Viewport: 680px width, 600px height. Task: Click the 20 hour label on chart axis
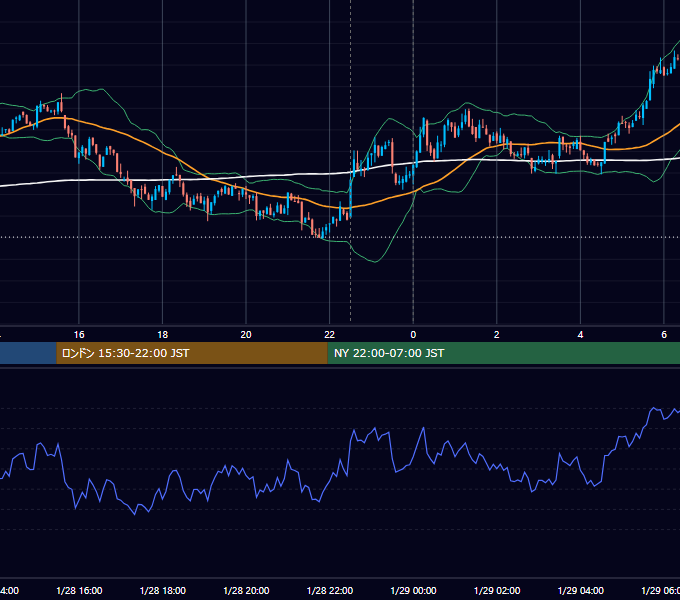click(246, 335)
